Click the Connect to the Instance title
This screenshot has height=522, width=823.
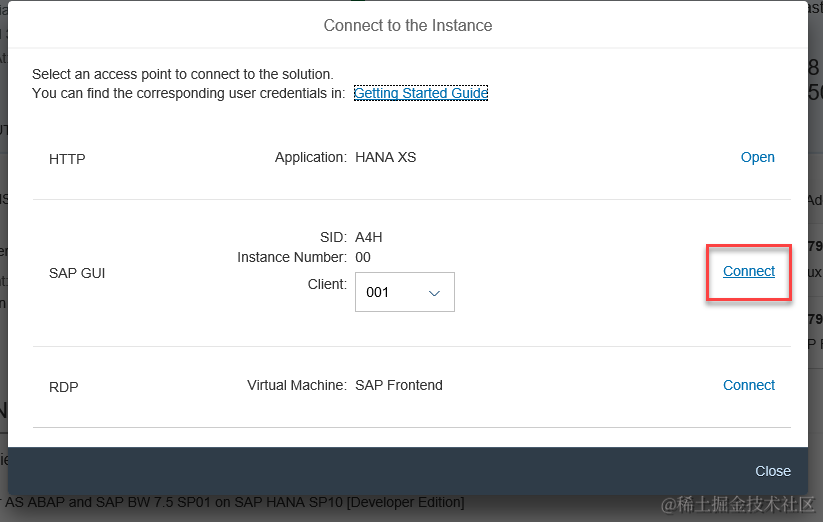point(408,25)
